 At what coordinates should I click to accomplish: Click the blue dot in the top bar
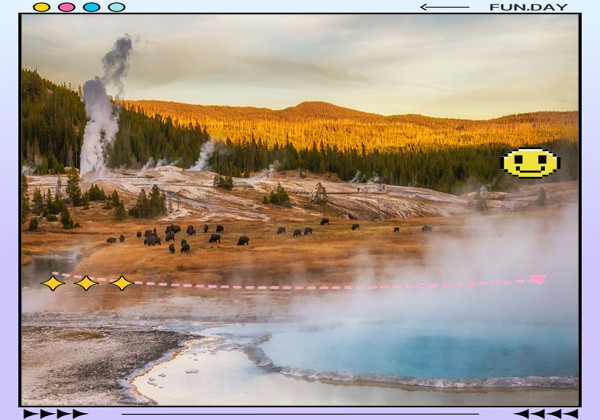coord(91,7)
